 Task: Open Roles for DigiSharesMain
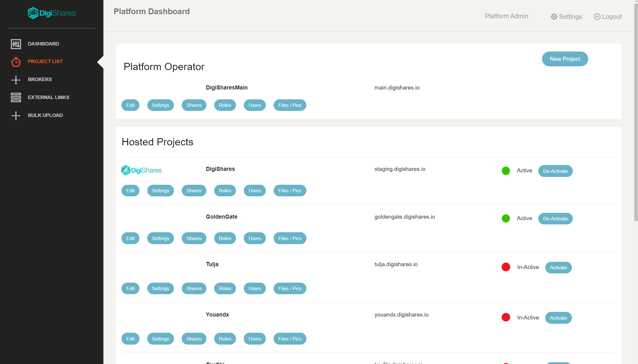(x=225, y=105)
